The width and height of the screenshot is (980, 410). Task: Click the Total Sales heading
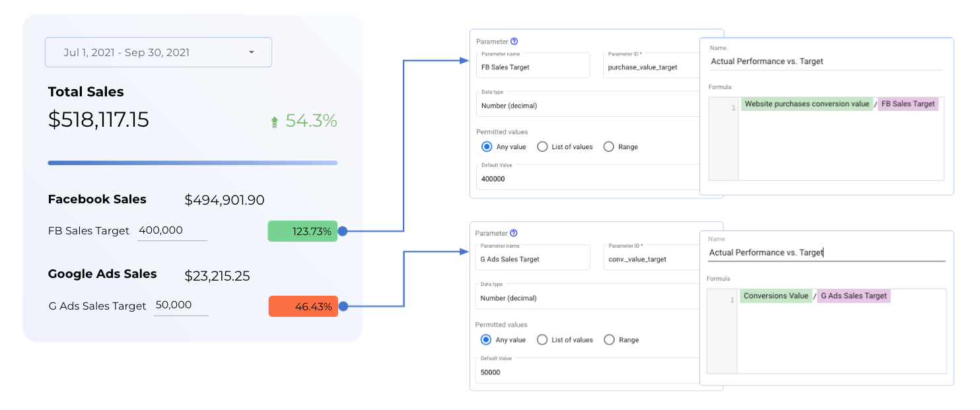(x=86, y=92)
